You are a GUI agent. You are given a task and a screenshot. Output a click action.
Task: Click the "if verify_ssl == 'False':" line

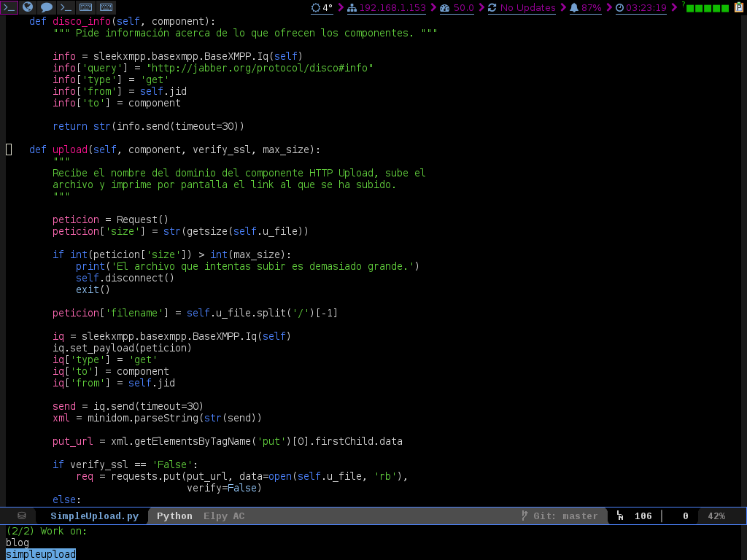[x=125, y=464]
